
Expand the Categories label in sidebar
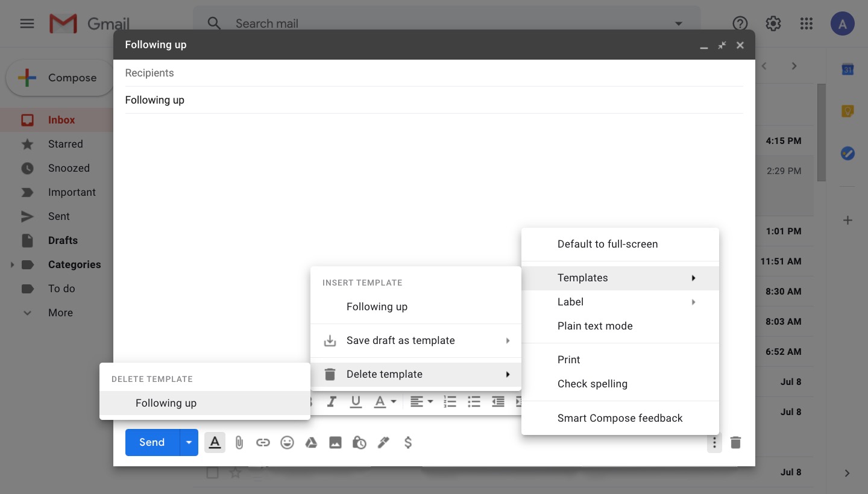pos(12,264)
